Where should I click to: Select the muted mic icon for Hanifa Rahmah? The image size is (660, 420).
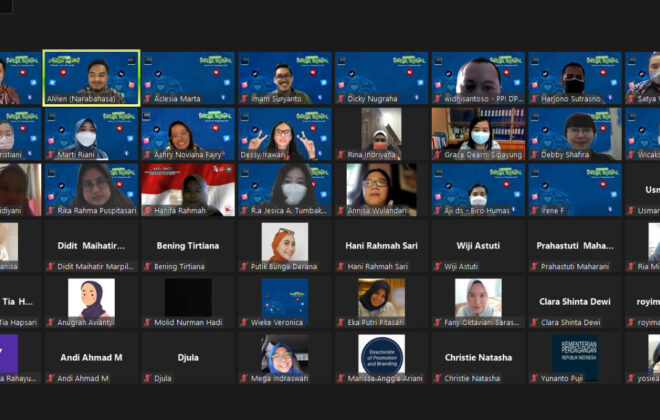[147, 211]
